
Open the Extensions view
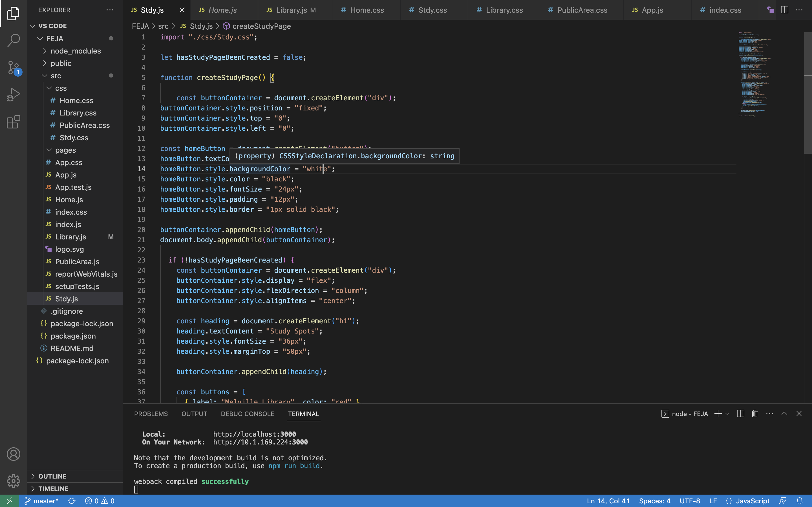14,122
